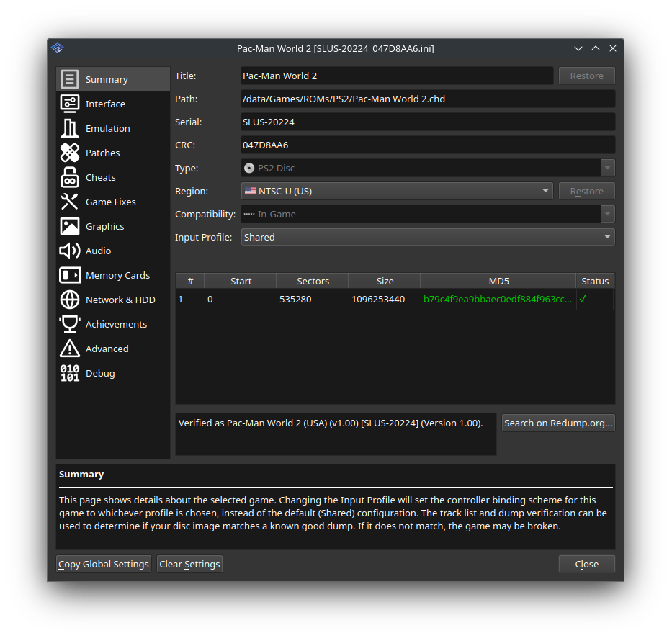672x638 pixels.
Task: Open the Patches bandage icon
Action: tap(70, 153)
